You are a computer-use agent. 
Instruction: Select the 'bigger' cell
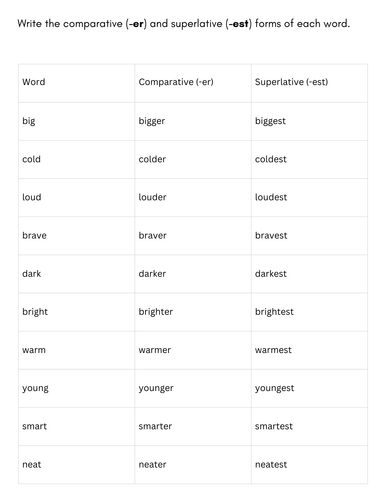click(193, 121)
